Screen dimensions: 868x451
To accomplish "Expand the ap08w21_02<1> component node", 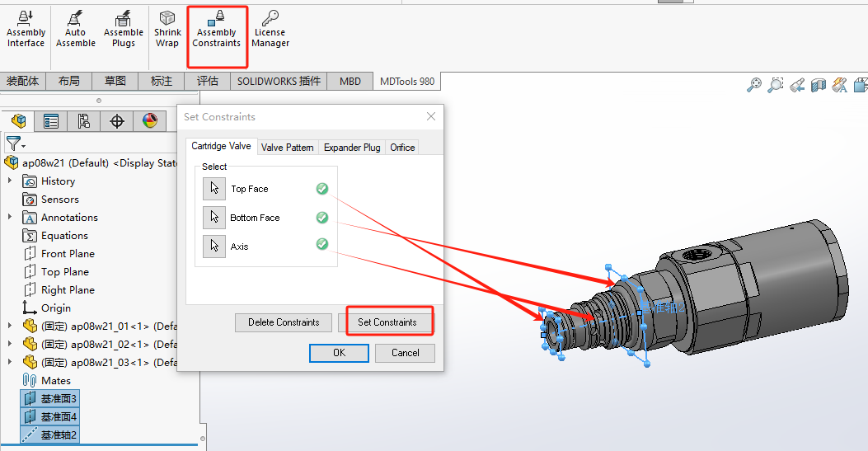I will [x=9, y=344].
